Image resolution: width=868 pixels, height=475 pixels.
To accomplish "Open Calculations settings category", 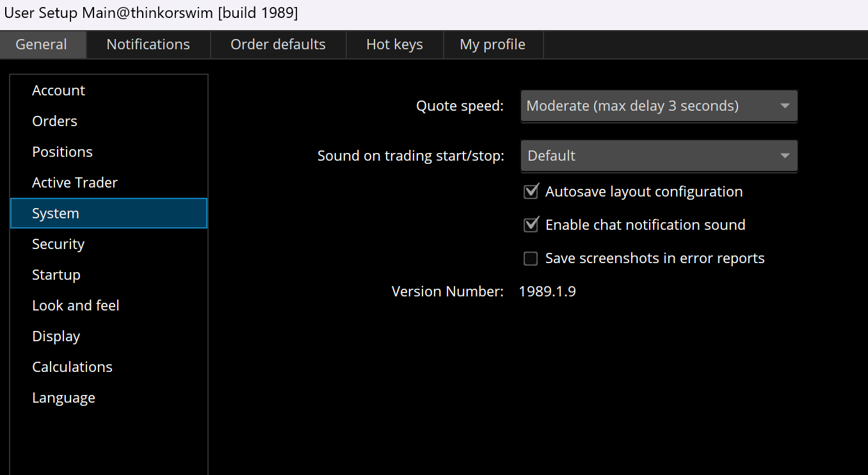I will point(72,367).
